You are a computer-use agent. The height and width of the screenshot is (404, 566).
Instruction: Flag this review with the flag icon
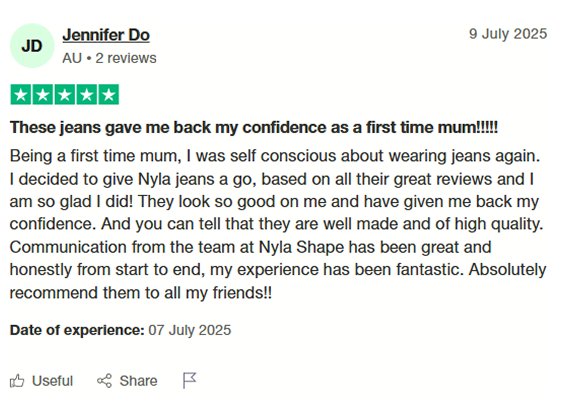coord(189,381)
